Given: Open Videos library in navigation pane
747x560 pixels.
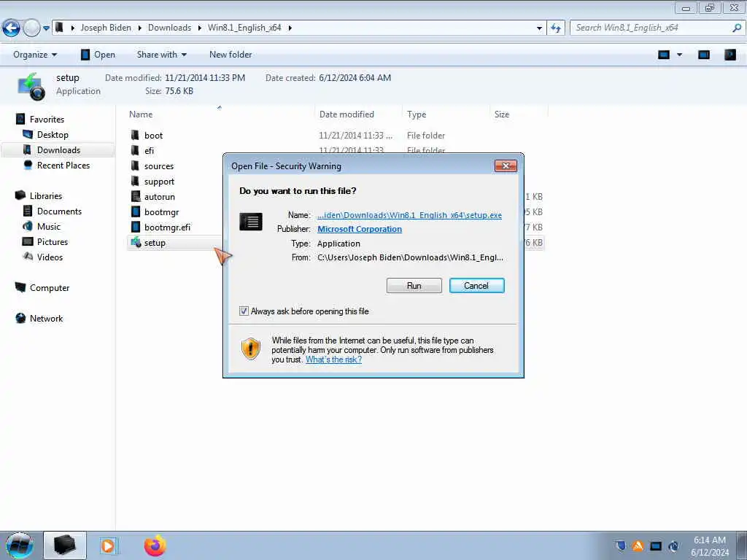Looking at the screenshot, I should (50, 257).
